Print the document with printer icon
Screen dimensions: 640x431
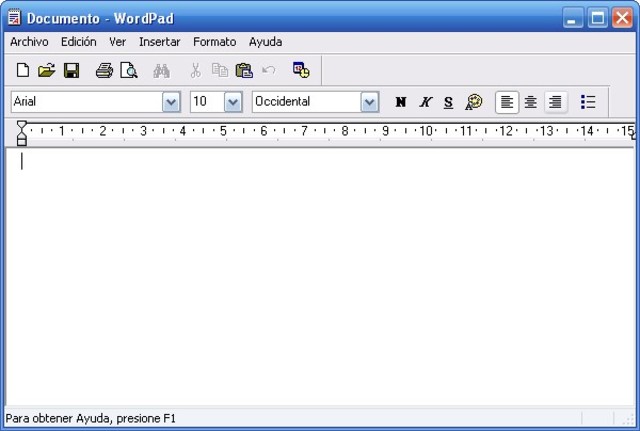[x=104, y=70]
